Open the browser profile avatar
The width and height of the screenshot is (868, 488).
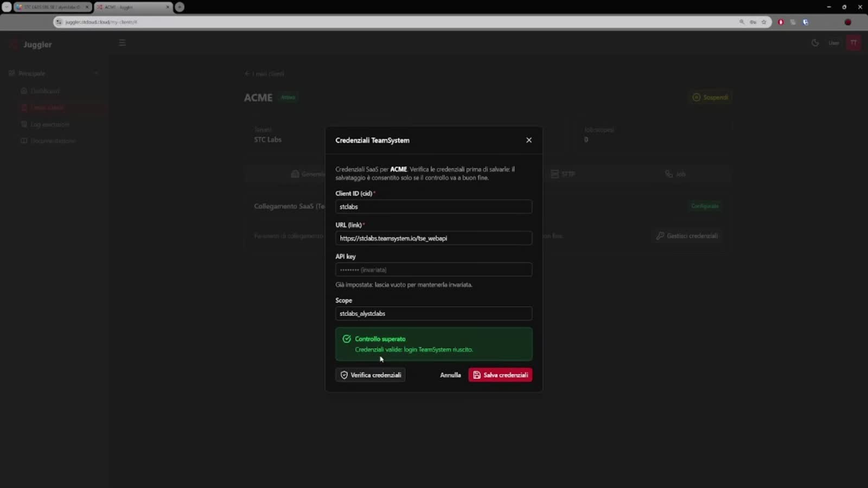(847, 22)
